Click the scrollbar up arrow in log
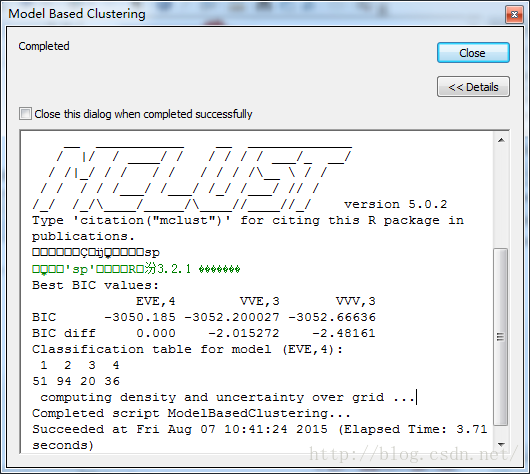 coord(501,140)
